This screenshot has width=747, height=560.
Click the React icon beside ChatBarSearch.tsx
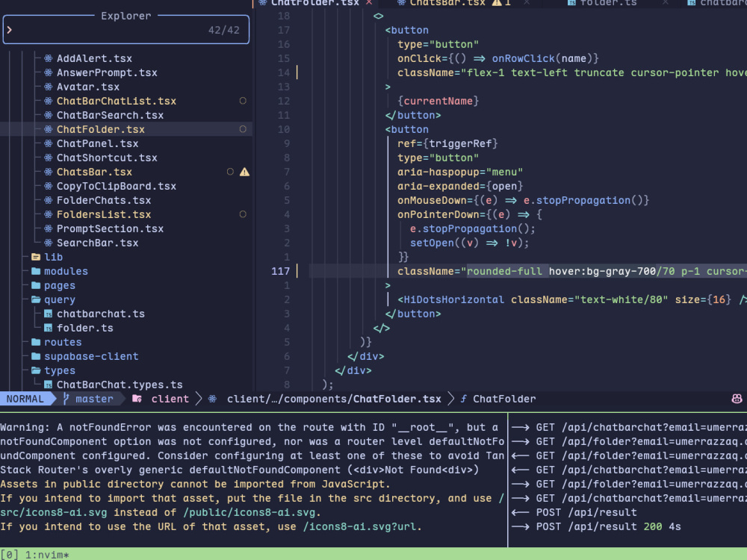48,115
